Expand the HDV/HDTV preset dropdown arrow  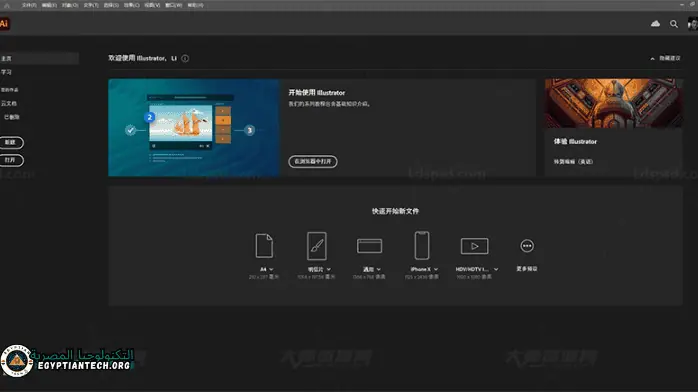(x=496, y=270)
